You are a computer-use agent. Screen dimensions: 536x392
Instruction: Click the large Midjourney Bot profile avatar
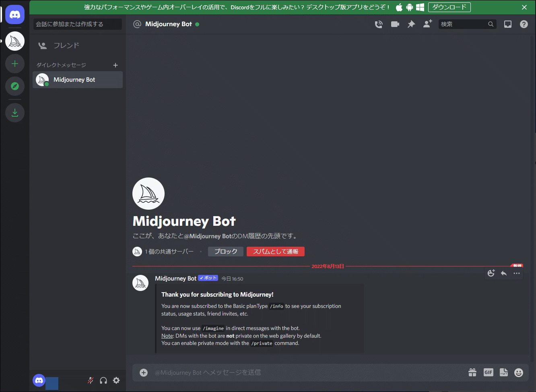(148, 194)
